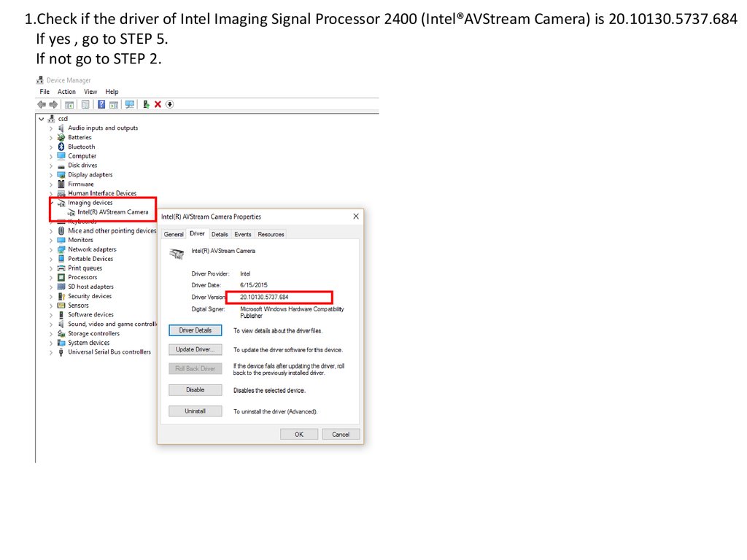Click the Security devices key icon
Viewport: 747px width, 560px height.
coord(61,296)
